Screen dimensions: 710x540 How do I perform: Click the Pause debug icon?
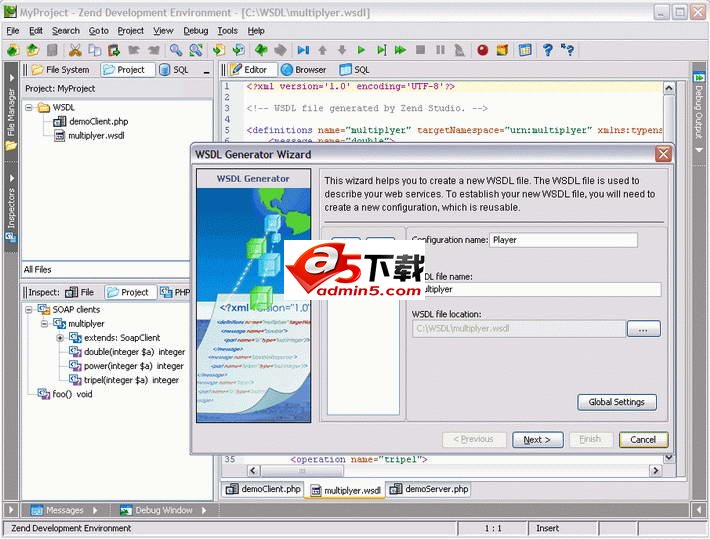pyautogui.click(x=440, y=50)
